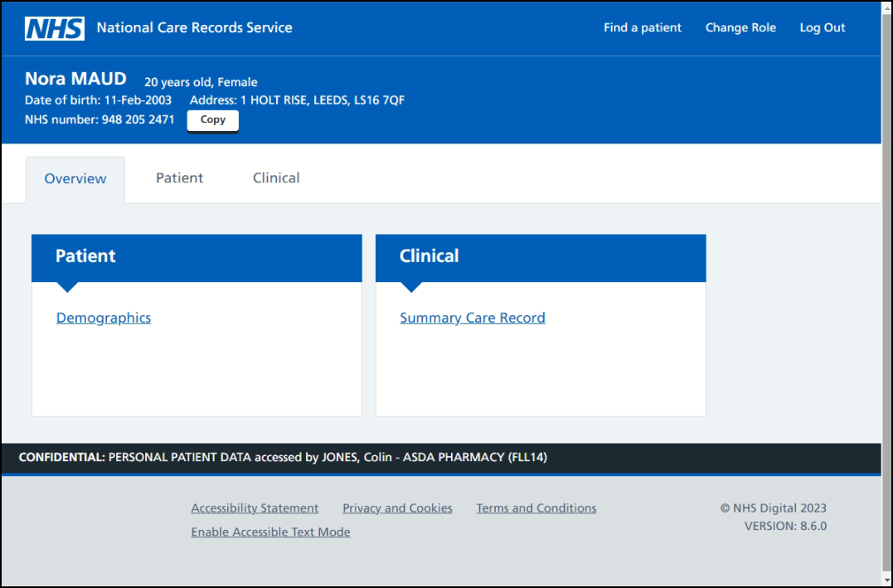View the Summary Care Record
The height and width of the screenshot is (588, 893).
click(472, 318)
